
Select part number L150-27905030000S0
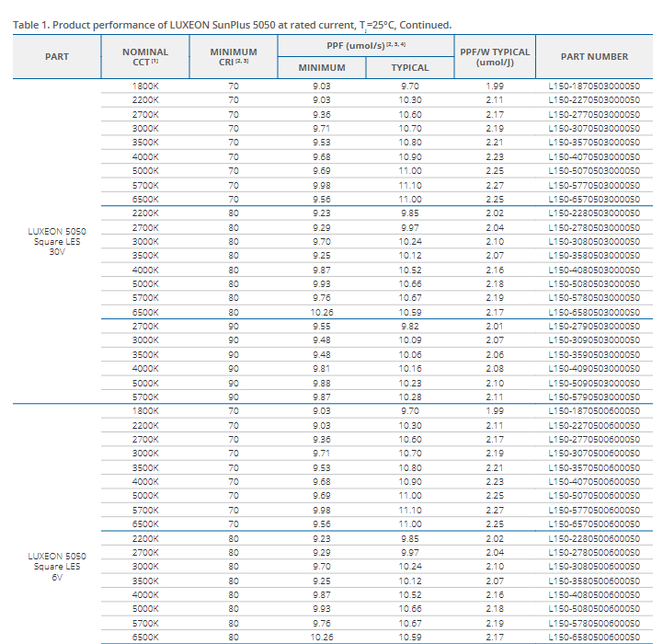click(x=594, y=327)
